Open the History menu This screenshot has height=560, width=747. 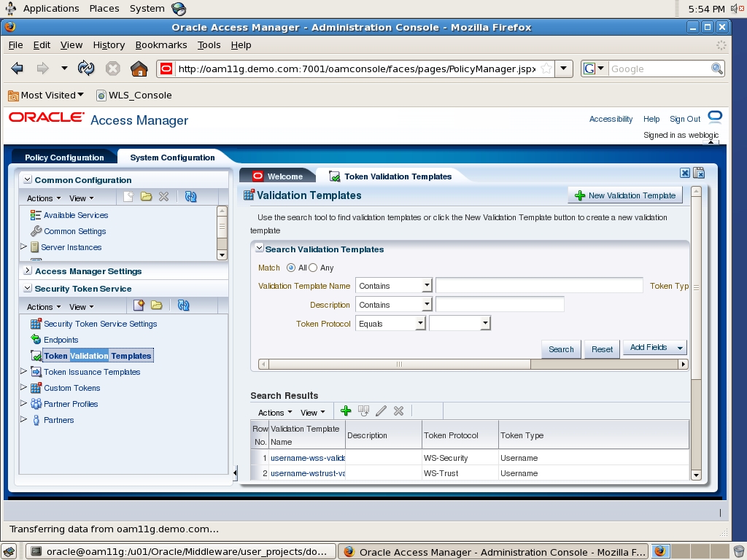point(109,44)
